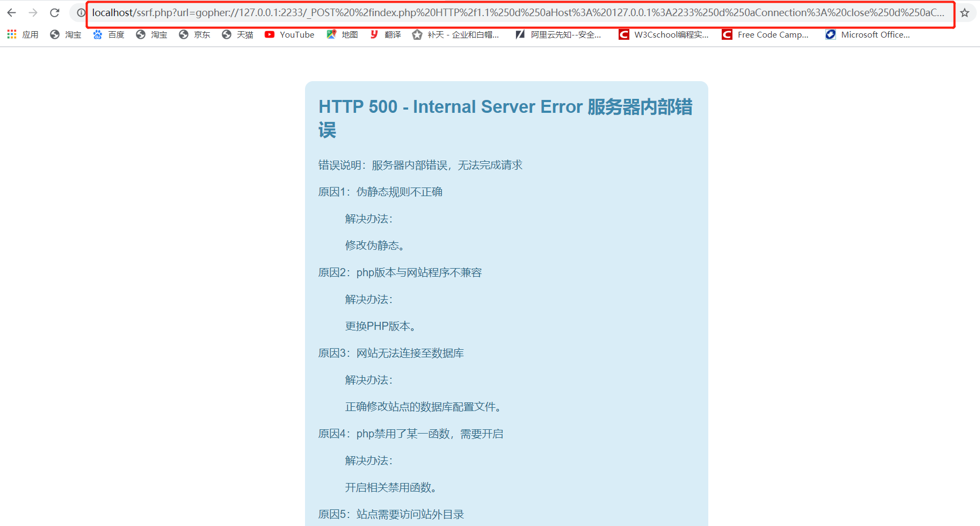
Task: Click the address bar to edit the URL
Action: [516, 12]
